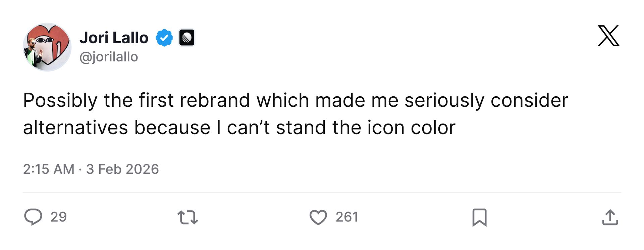Click the first line of the tweet text
644x250 pixels.
coord(295,100)
